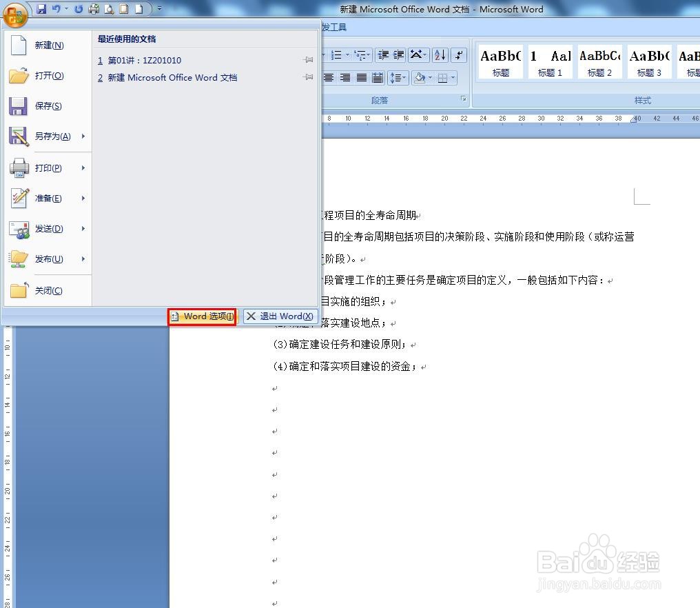
Task: Expand the 发送 submenu arrow
Action: [x=83, y=229]
